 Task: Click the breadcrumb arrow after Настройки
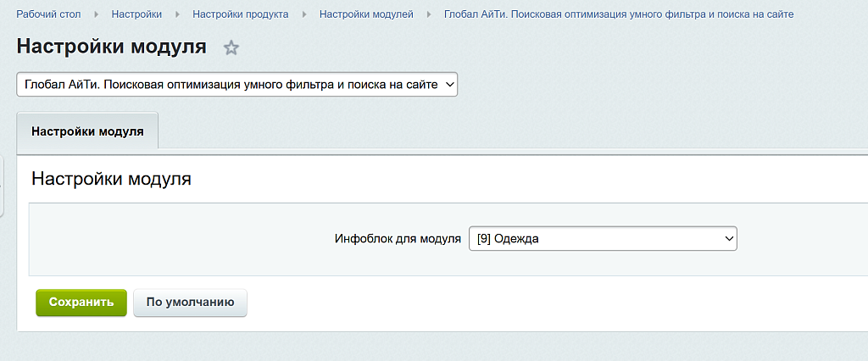177,15
